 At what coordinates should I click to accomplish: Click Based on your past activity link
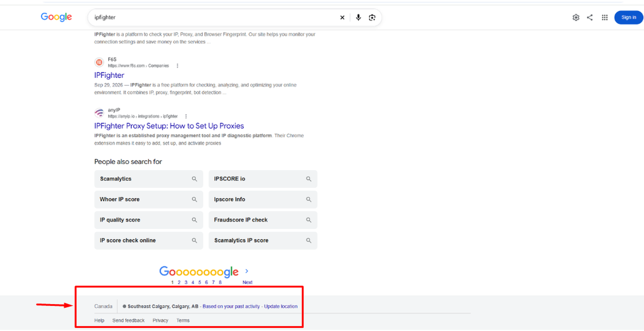point(231,307)
